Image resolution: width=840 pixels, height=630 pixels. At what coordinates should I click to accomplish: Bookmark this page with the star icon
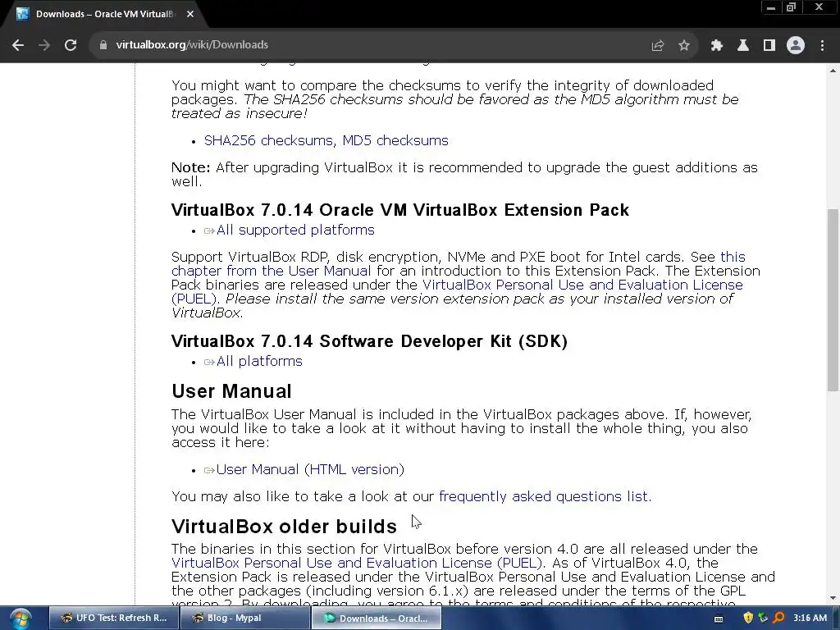pos(684,45)
